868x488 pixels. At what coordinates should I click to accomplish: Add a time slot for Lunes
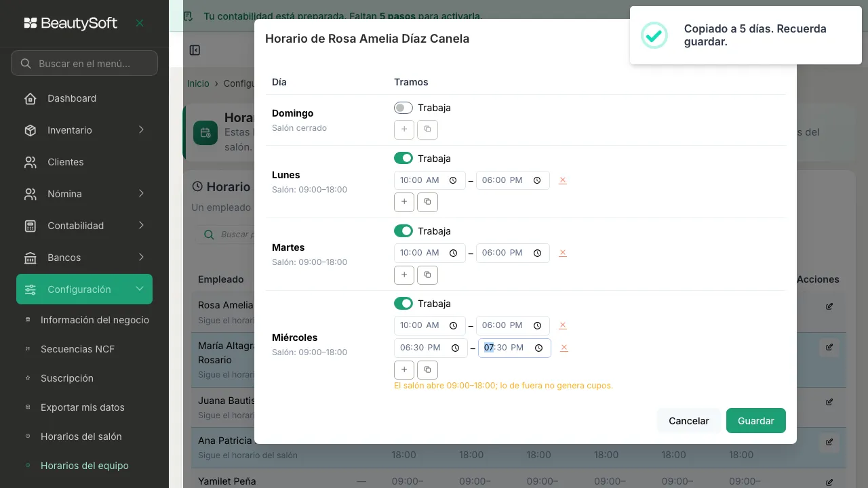[x=404, y=202]
